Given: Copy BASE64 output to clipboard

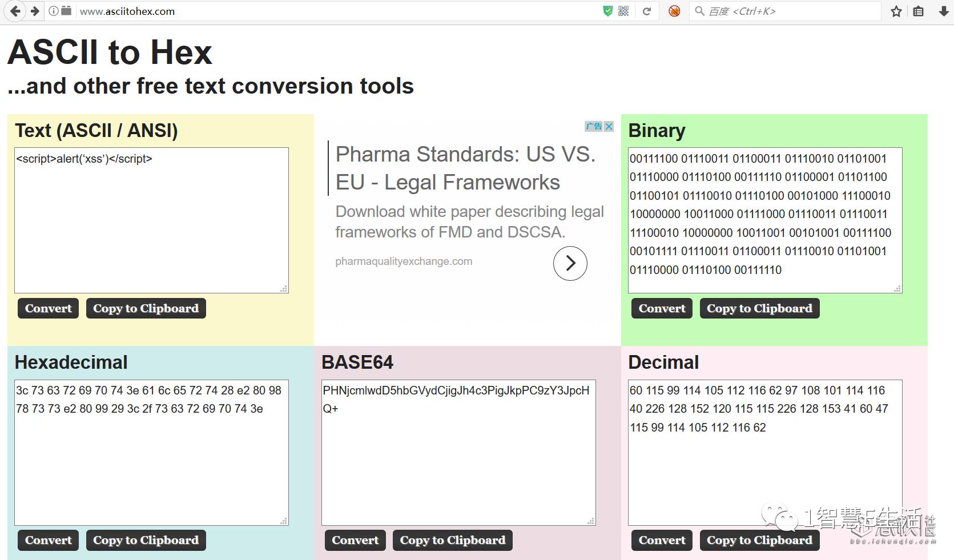Looking at the screenshot, I should 452,540.
